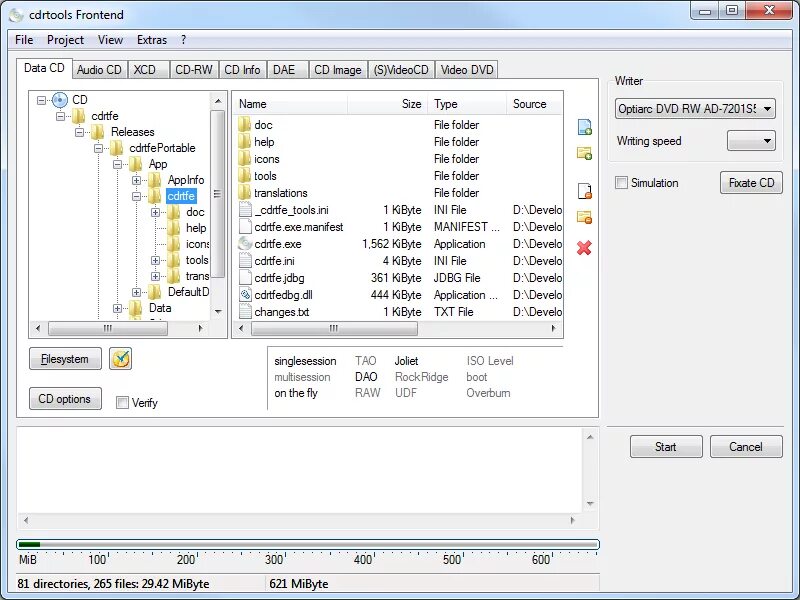800x600 pixels.
Task: Click the Filesystem button
Action: (x=65, y=359)
